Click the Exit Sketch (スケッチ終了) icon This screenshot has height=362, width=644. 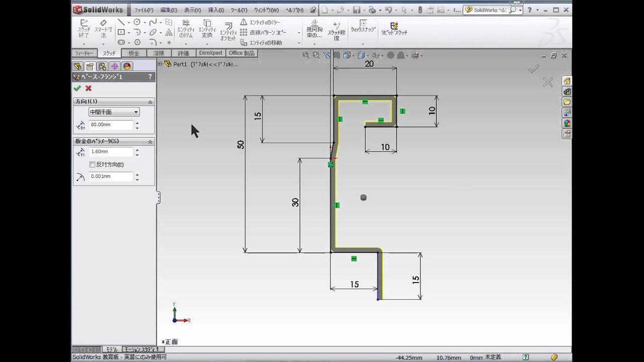point(84,29)
